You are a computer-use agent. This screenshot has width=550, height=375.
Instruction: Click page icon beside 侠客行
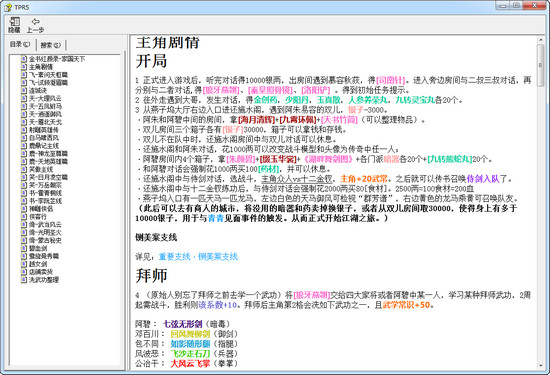24,217
